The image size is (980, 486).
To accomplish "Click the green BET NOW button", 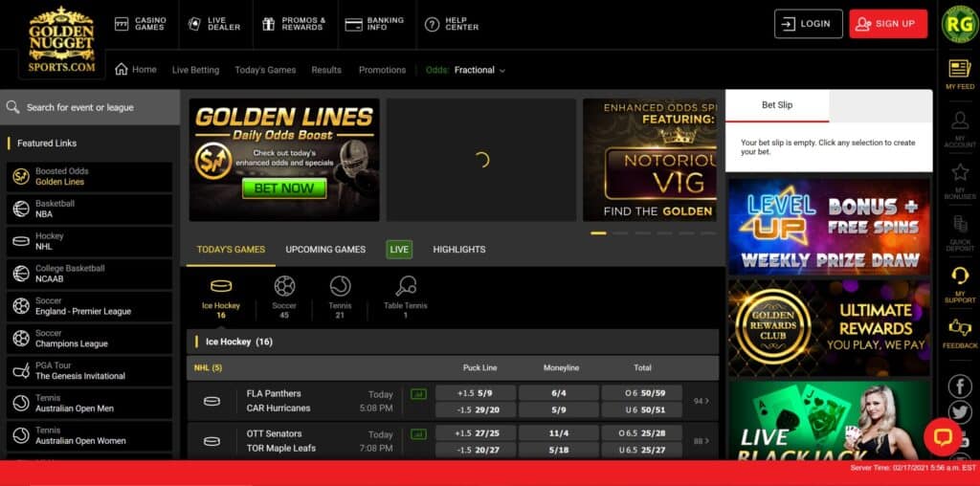I will pos(284,188).
